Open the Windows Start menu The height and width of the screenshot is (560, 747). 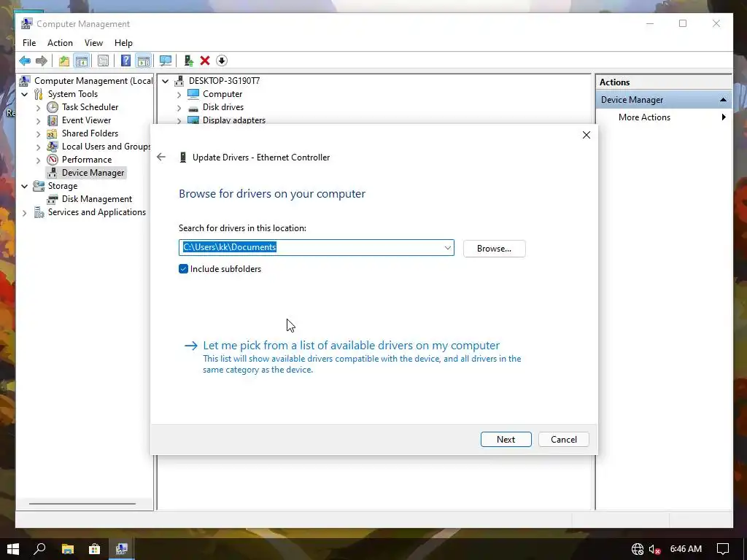click(x=13, y=549)
